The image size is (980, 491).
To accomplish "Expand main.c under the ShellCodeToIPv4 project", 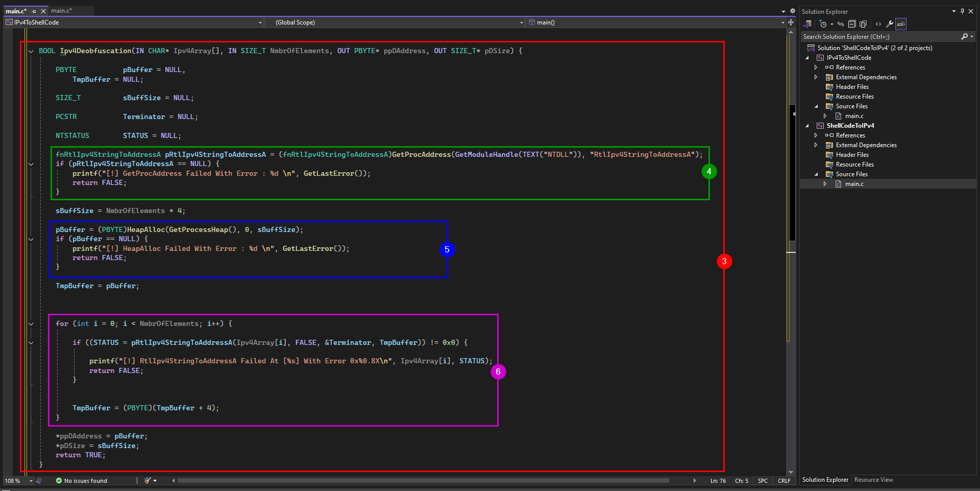I will 825,184.
